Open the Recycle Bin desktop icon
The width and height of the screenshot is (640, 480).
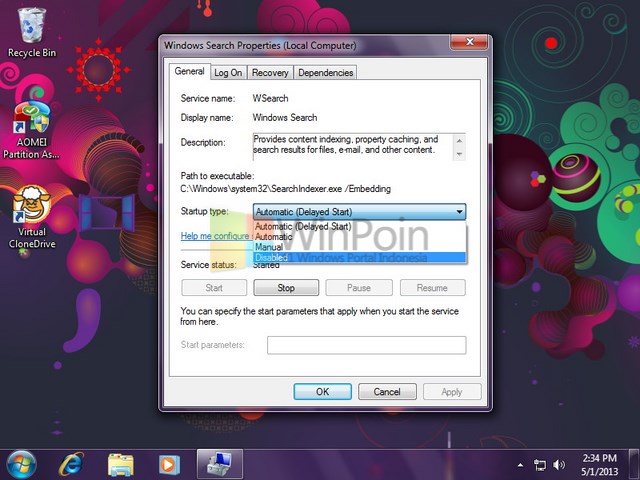tap(32, 33)
